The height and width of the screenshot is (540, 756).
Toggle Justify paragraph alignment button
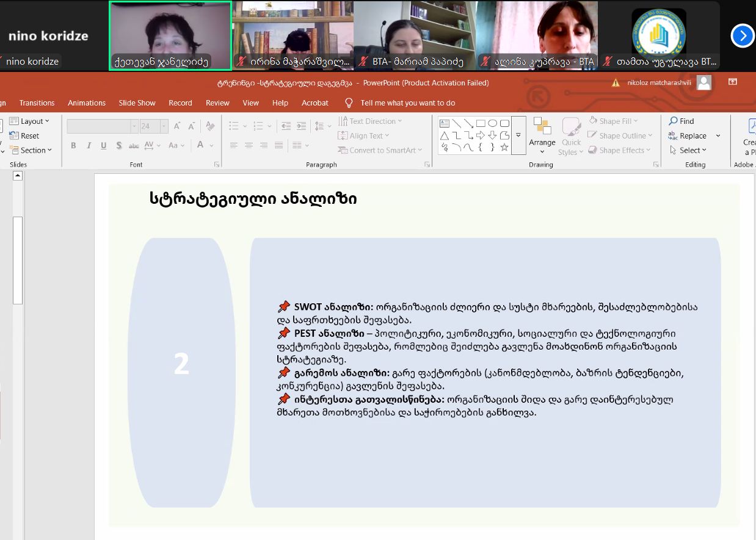(279, 145)
